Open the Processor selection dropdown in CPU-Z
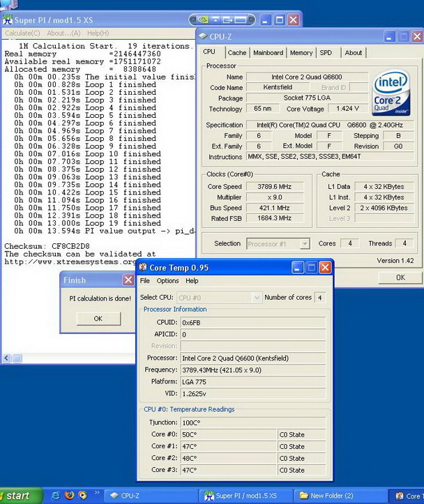Viewport: 424px width, 504px height. (x=278, y=243)
